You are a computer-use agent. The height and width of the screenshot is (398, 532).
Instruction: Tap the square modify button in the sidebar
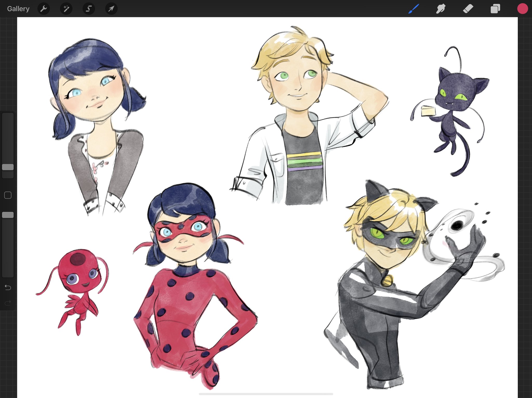[x=8, y=195]
